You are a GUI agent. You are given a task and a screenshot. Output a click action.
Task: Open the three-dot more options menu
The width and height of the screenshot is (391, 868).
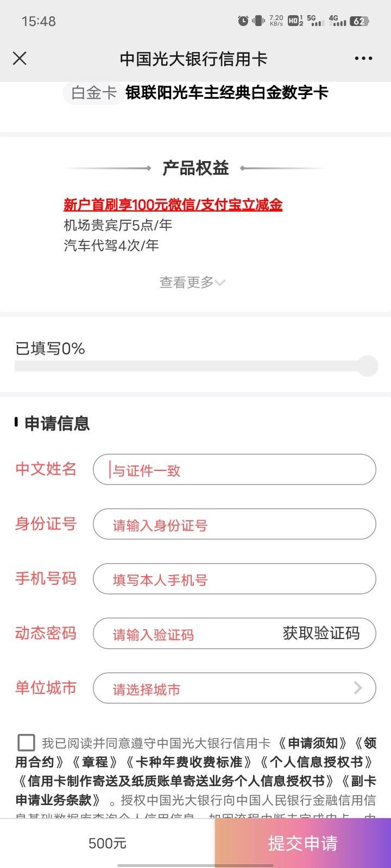[x=363, y=59]
